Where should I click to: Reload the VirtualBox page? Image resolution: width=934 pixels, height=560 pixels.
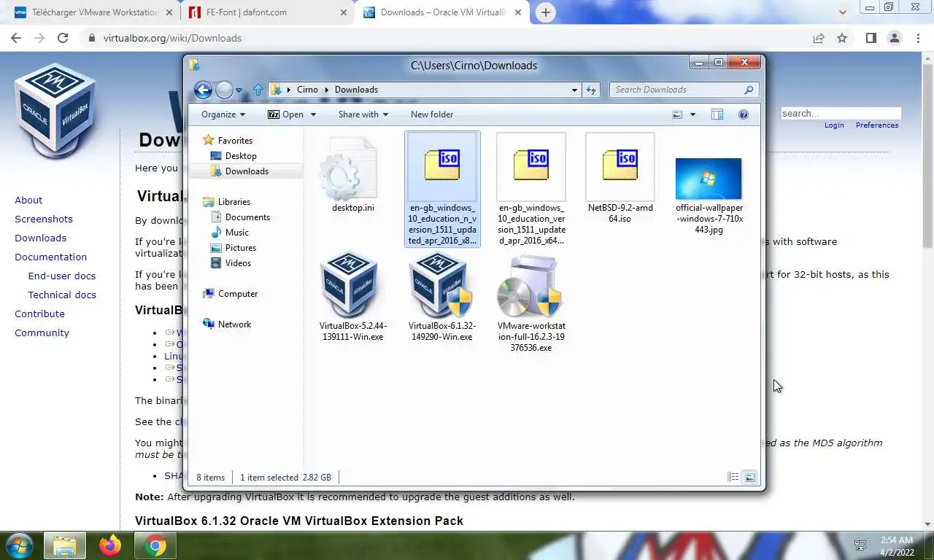pyautogui.click(x=63, y=38)
